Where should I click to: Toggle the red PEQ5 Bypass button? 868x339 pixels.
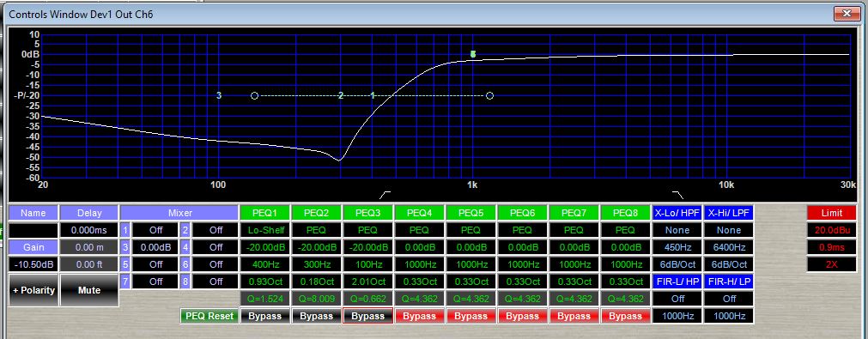471,317
